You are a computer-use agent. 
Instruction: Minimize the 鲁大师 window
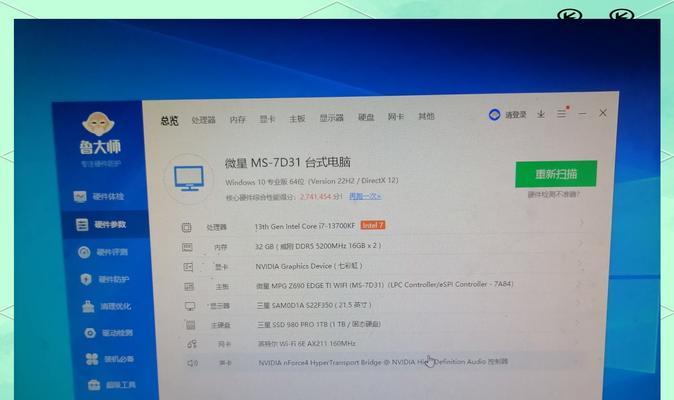click(582, 113)
